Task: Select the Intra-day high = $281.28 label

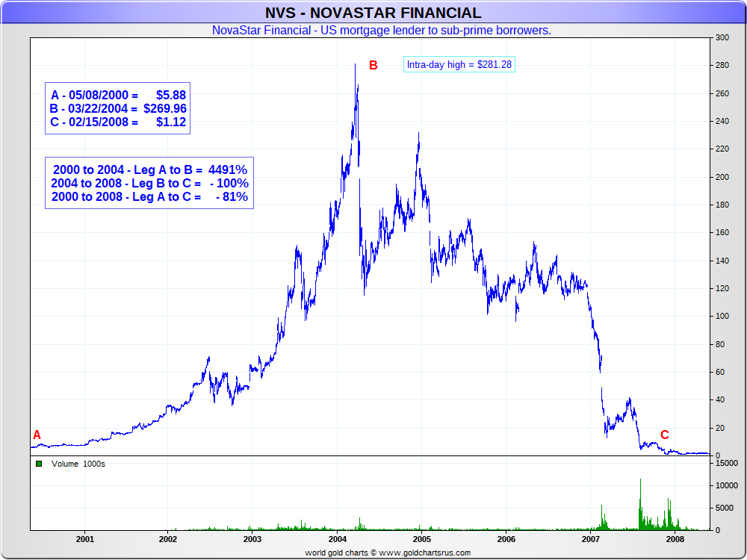Action: point(459,64)
